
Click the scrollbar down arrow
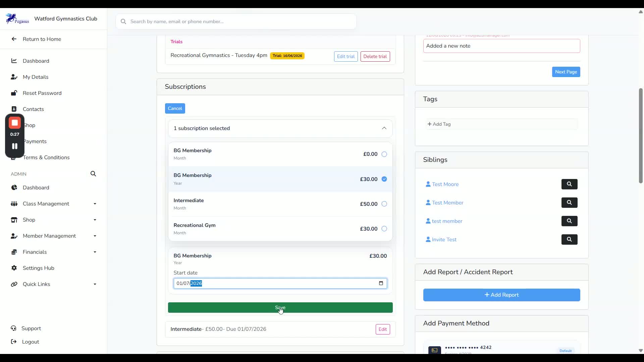[x=641, y=351]
